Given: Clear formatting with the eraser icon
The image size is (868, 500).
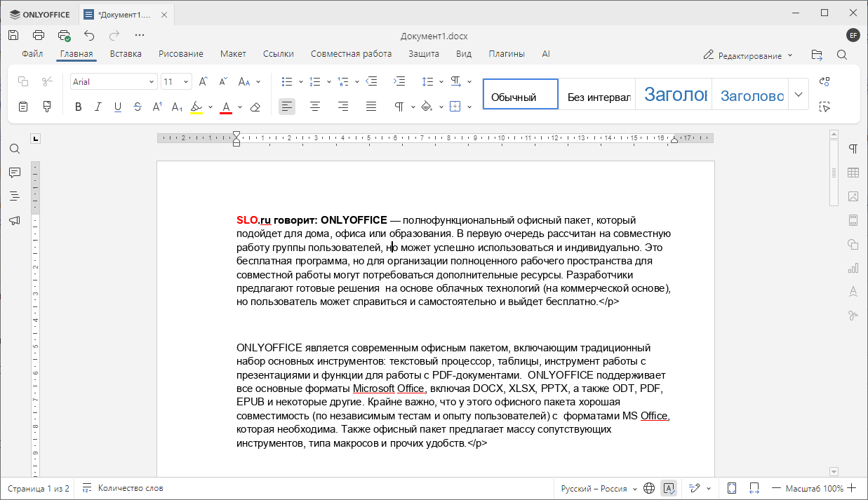Looking at the screenshot, I should 255,107.
